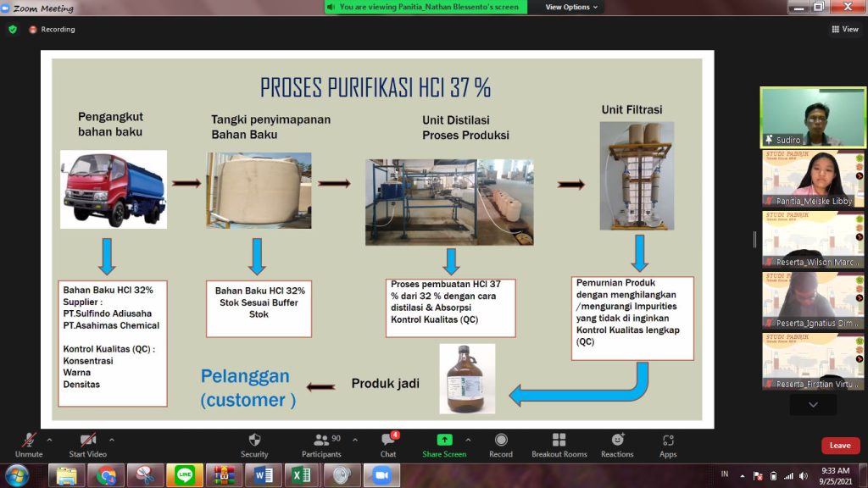The width and height of the screenshot is (868, 488).
Task: Expand the Share Screen options arrow
Action: (x=468, y=440)
